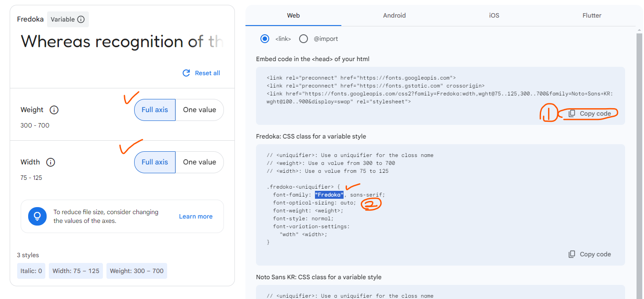Click the Reset all refresh icon
This screenshot has height=299, width=644.
point(186,73)
